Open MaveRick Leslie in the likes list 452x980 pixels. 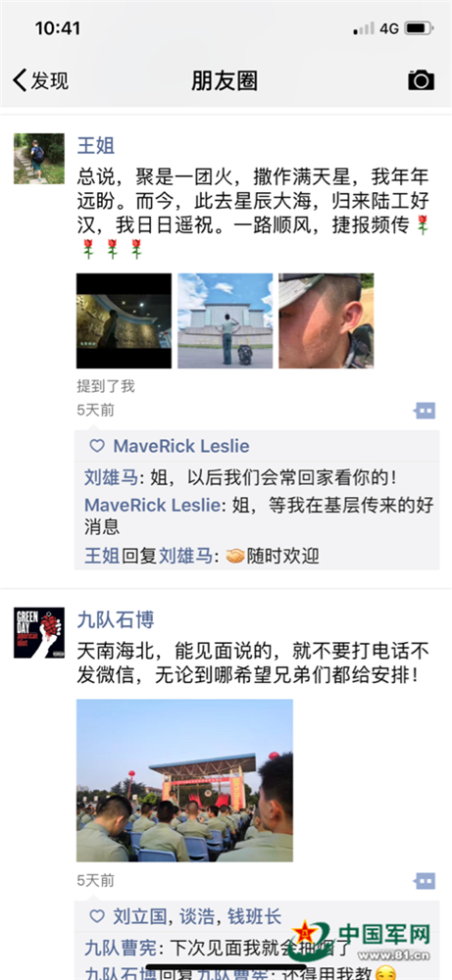tap(181, 446)
